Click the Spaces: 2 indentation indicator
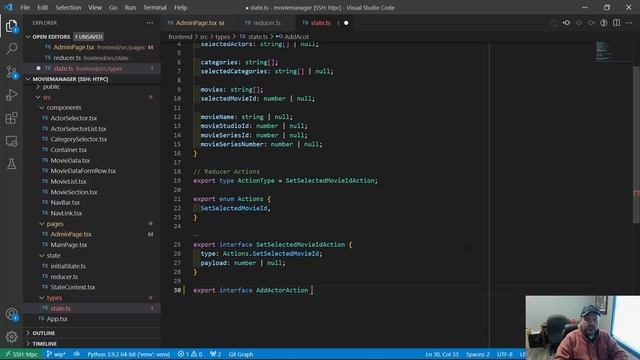The height and width of the screenshot is (360, 640). pyautogui.click(x=478, y=354)
